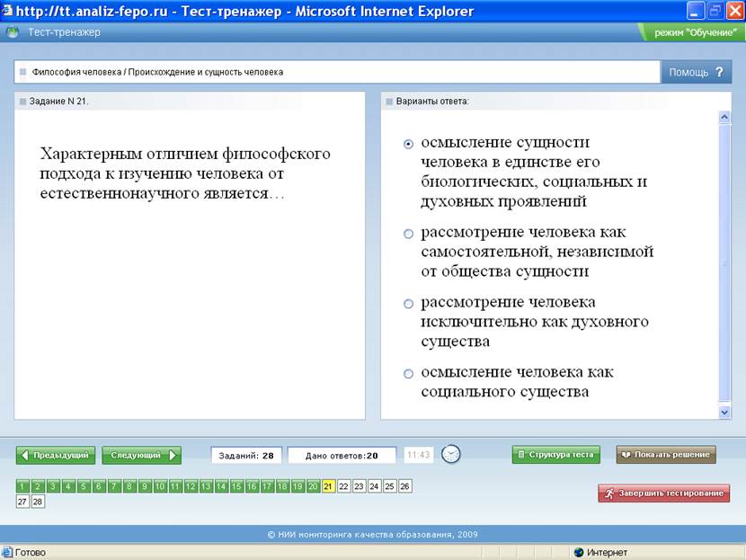
Task: Jump to question 7
Action: [x=114, y=486]
